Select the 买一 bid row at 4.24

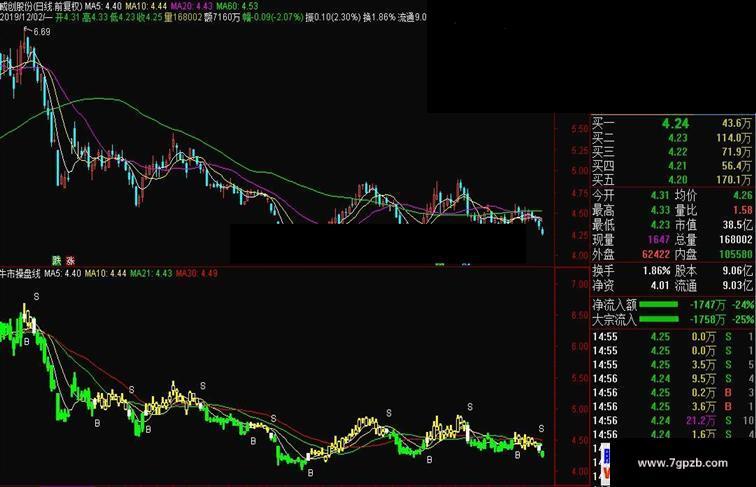point(672,123)
